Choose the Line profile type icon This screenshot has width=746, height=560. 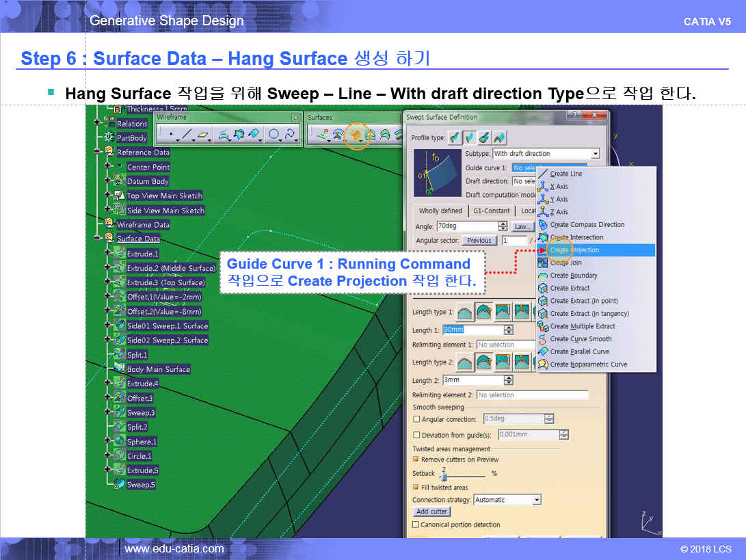(470, 137)
